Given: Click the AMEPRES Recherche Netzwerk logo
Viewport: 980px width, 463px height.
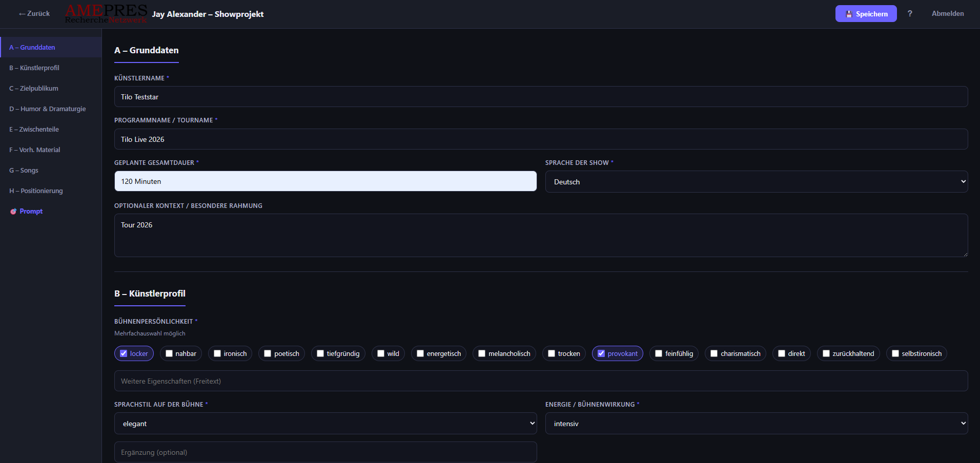Looking at the screenshot, I should (106, 13).
